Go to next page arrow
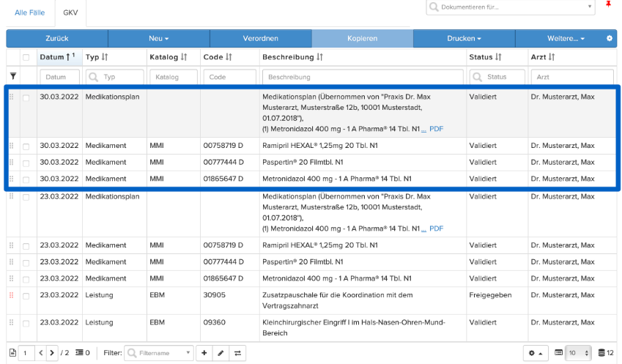The width and height of the screenshot is (622, 364). click(x=51, y=352)
